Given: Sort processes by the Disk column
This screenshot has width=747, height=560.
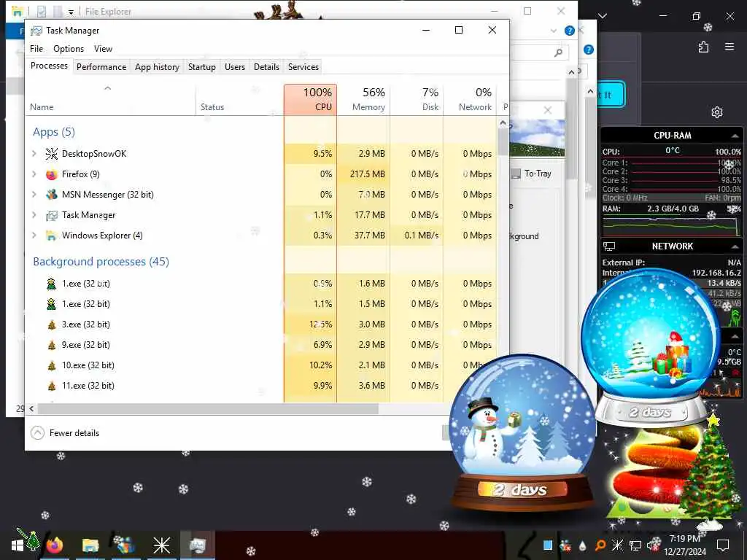Looking at the screenshot, I should (x=417, y=99).
